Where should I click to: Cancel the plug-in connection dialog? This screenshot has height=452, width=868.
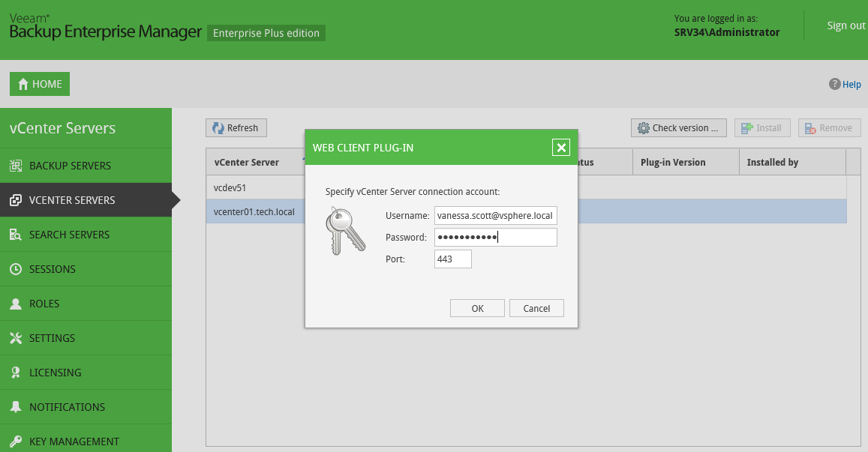[x=536, y=308]
